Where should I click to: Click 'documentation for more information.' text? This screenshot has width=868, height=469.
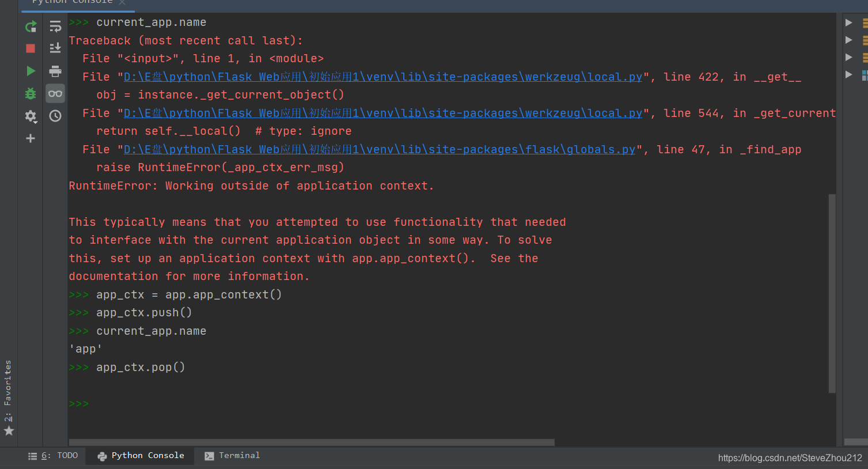tap(189, 277)
